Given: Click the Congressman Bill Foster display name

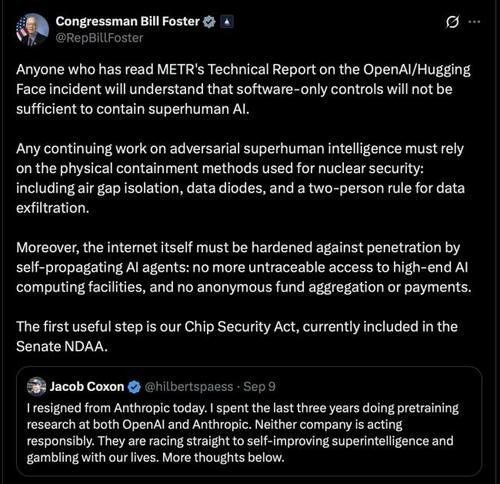Looking at the screenshot, I should (x=127, y=21).
